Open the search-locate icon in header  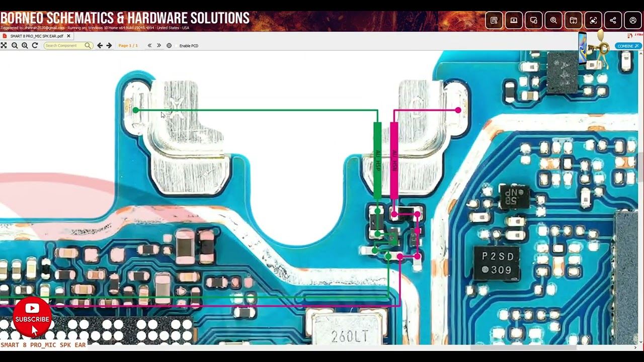[x=553, y=21]
